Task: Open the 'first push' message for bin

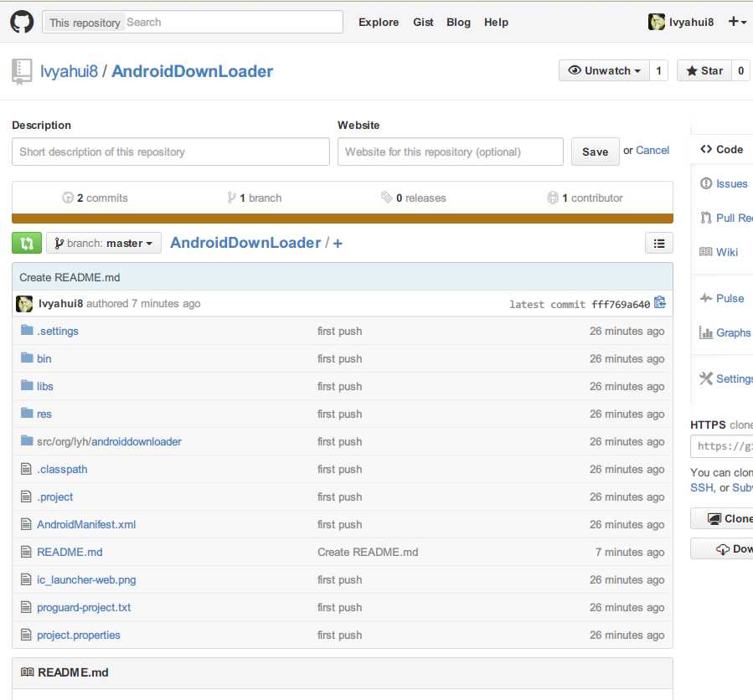Action: [x=339, y=358]
